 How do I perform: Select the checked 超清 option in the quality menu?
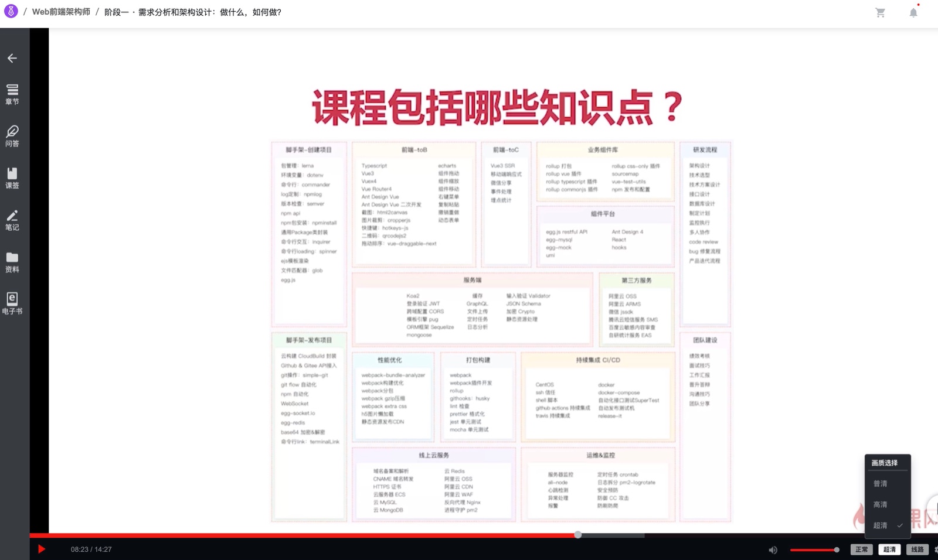(888, 525)
